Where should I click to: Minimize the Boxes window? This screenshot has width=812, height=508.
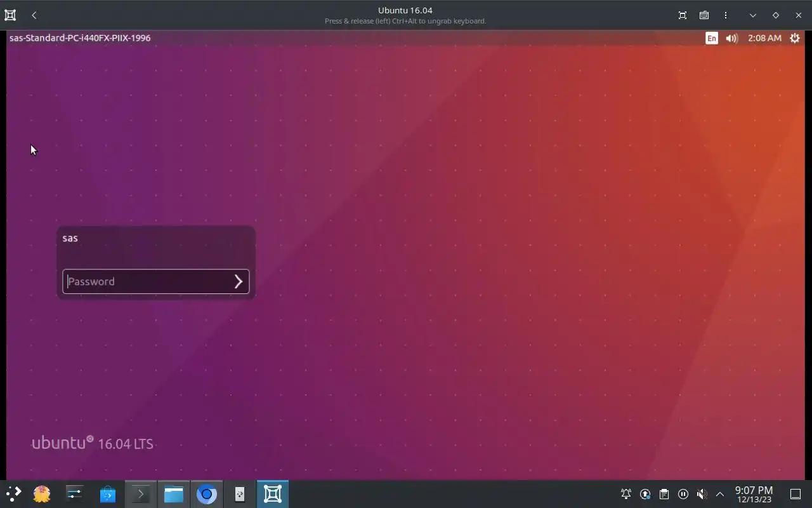[753, 15]
